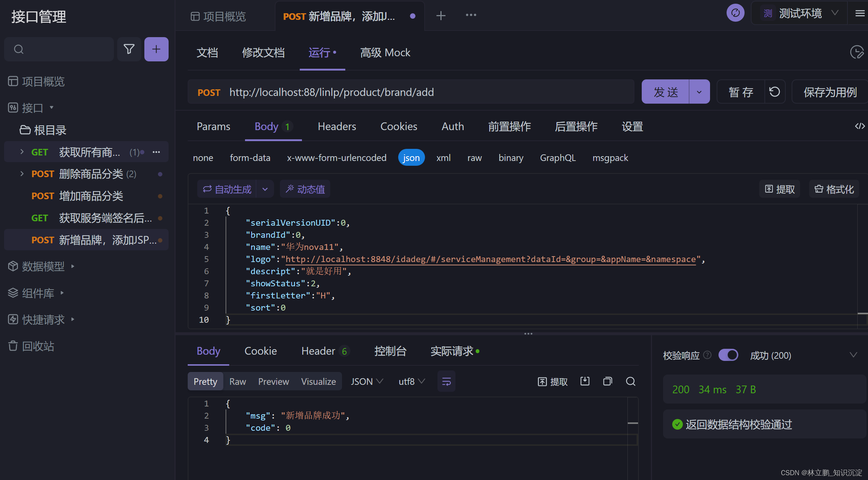Click the reset circular arrow beside 暂存

pyautogui.click(x=775, y=92)
